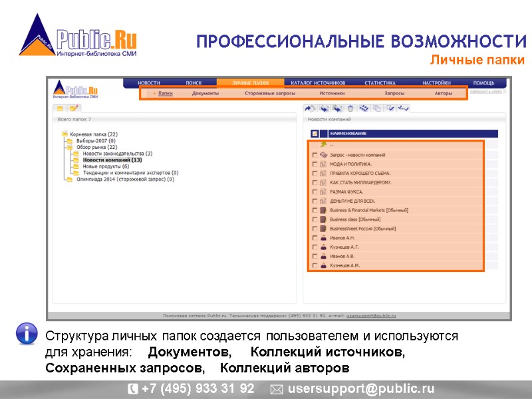
Task: Tick the checkbox for 'ДЕНЬГИ НЕ ДЛЯ ВСЕХ.'
Action: pyautogui.click(x=315, y=201)
